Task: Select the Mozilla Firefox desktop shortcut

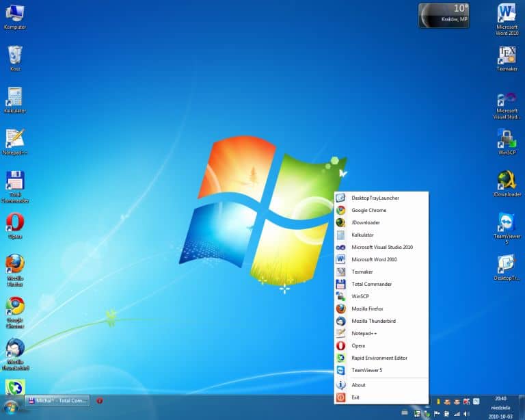Action: pyautogui.click(x=15, y=271)
